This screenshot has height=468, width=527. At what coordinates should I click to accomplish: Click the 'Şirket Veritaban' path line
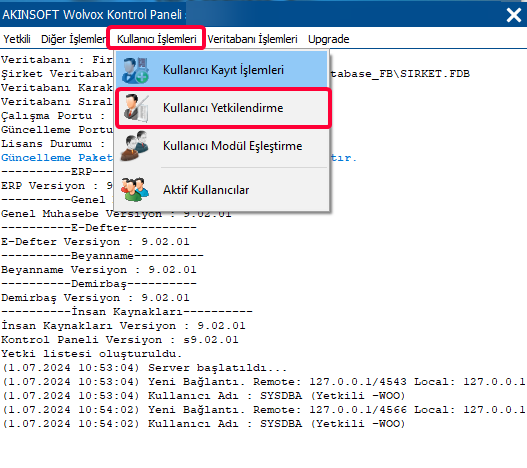pos(235,74)
